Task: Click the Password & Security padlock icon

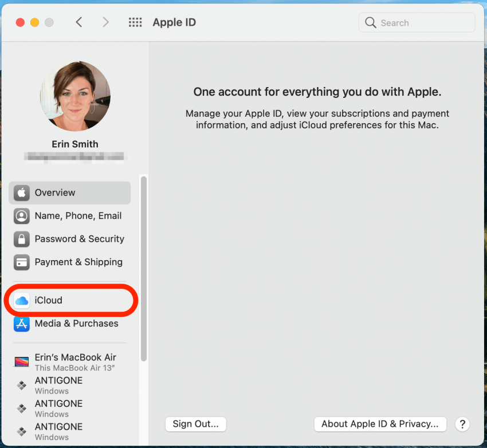Action: tap(21, 239)
